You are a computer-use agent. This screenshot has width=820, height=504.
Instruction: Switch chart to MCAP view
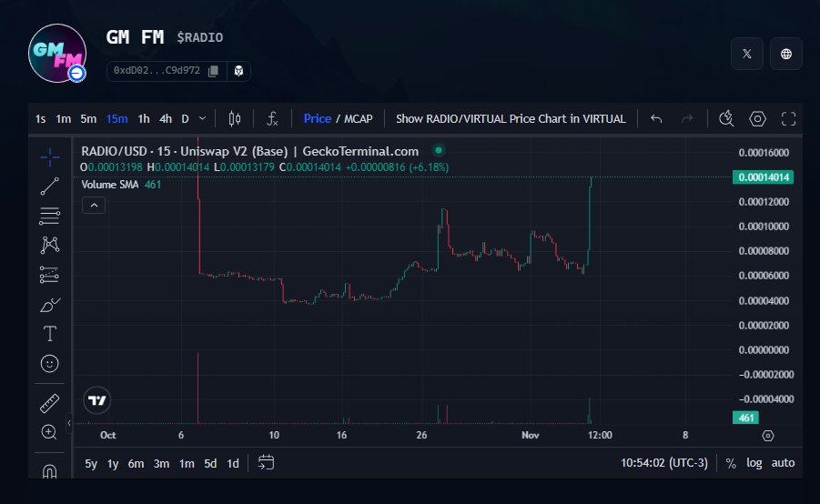[359, 119]
